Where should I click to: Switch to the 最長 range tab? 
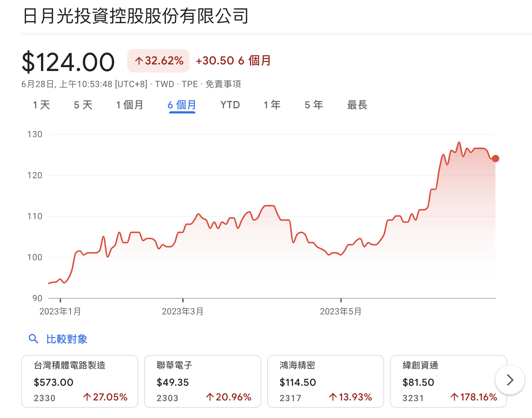click(x=357, y=105)
